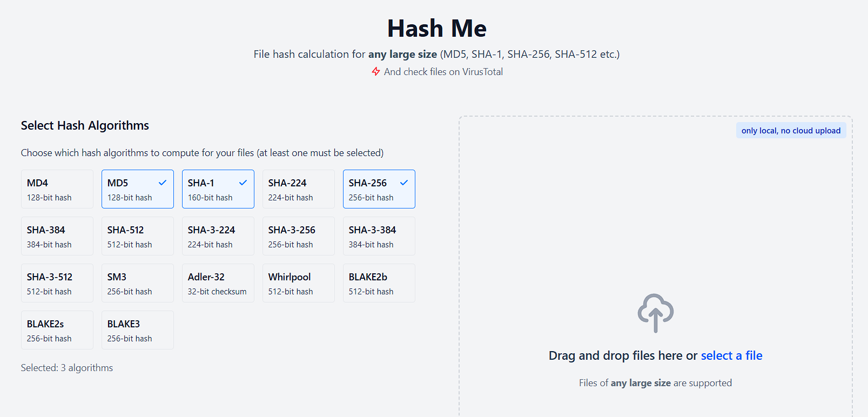Turn off SHA-256 hashing
The height and width of the screenshot is (417, 868).
click(x=379, y=189)
